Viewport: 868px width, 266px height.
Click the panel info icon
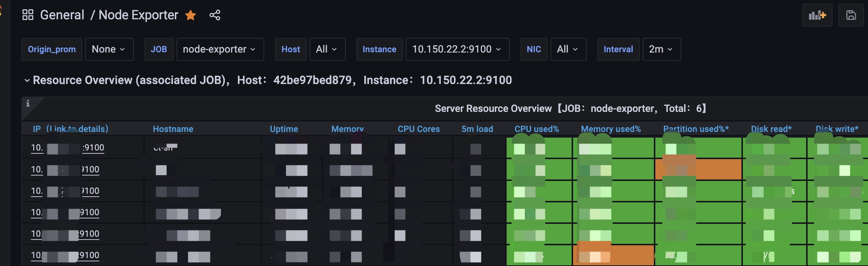point(28,104)
